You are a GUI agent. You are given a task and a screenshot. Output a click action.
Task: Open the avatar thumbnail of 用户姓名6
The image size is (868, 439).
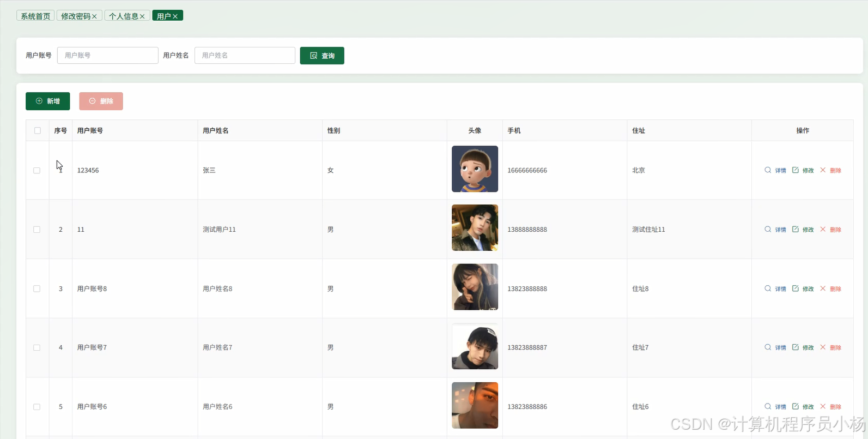[x=475, y=405]
